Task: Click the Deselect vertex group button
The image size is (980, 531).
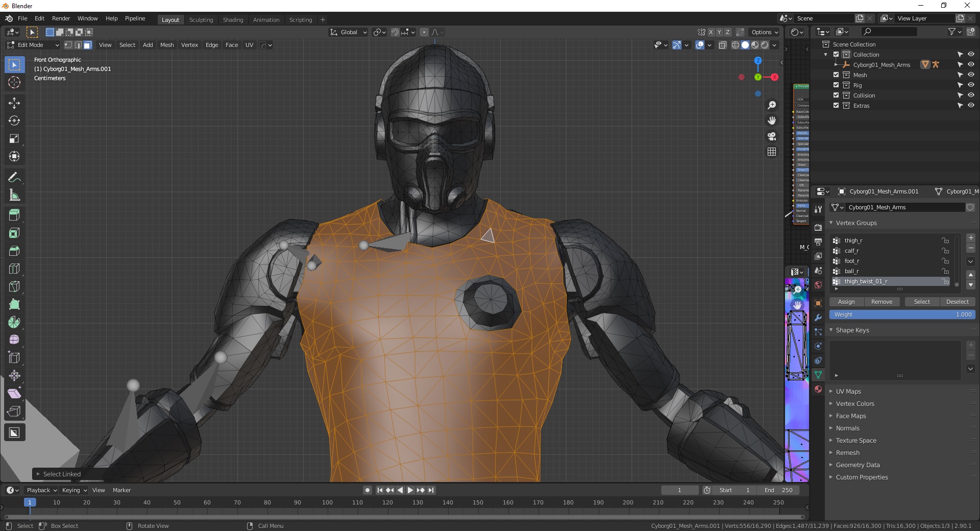Action: tap(957, 302)
